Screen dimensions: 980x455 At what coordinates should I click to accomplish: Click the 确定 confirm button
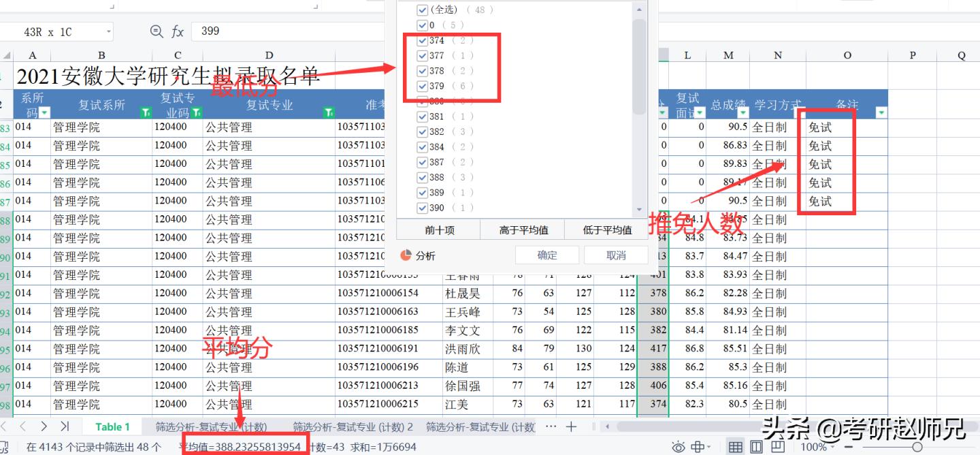click(547, 254)
